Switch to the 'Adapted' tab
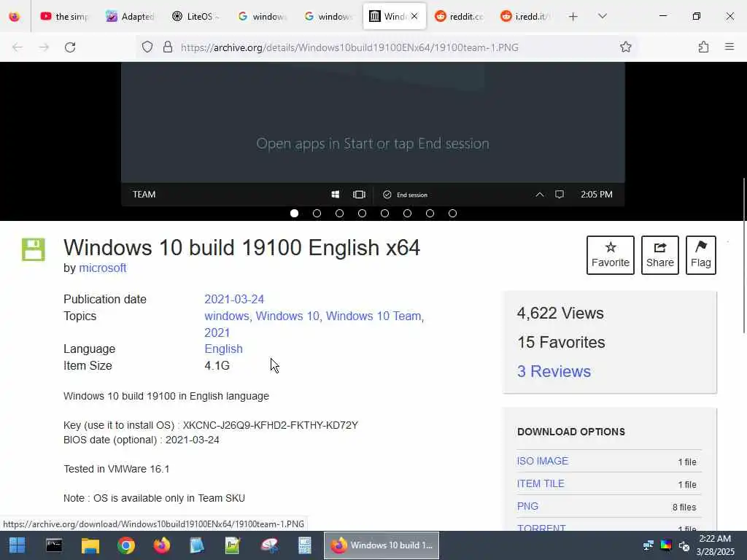Screen dimensions: 747x560 click(130, 16)
